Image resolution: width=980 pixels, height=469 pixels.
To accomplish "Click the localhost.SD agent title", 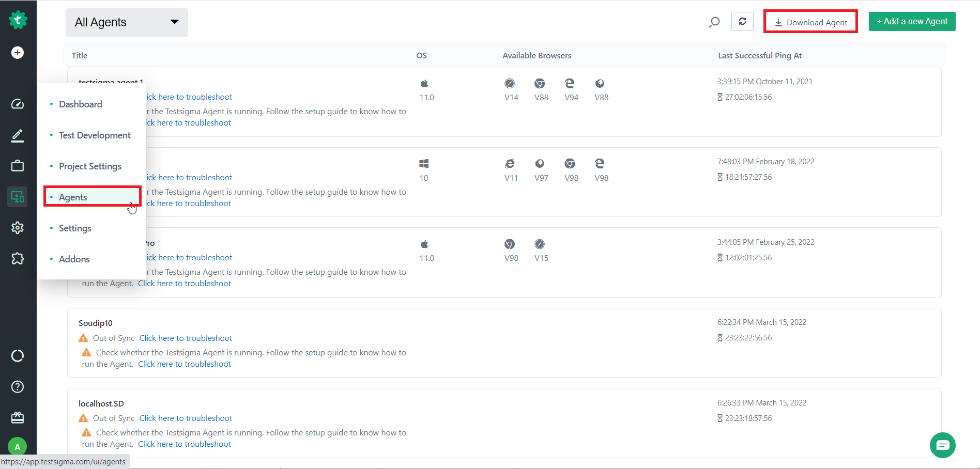I will 101,403.
